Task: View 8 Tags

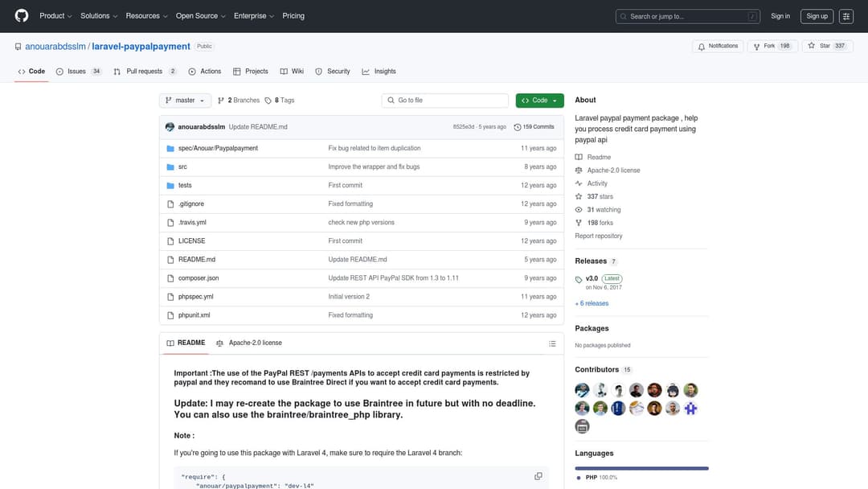Action: pos(280,101)
